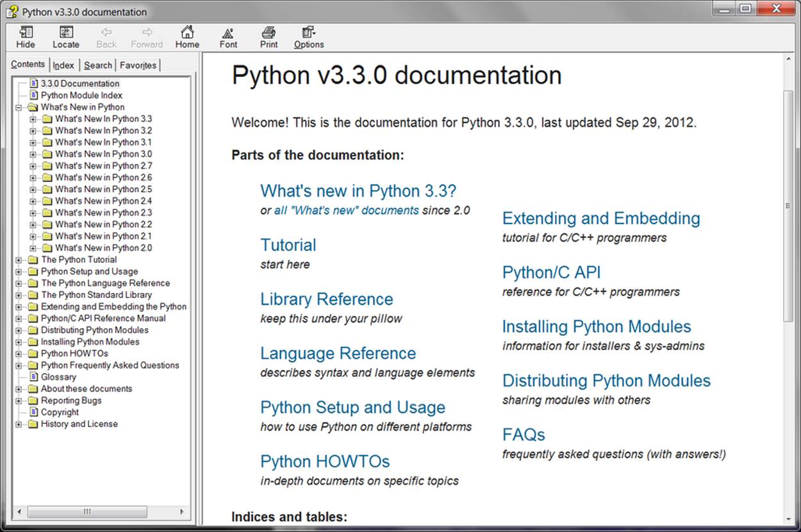
Task: Open the Python/C API link
Action: click(x=552, y=272)
